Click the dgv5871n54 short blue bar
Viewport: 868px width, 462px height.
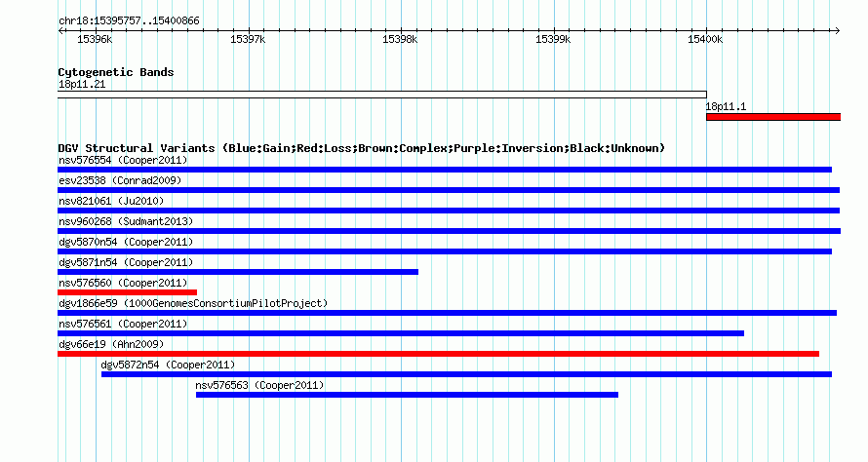(238, 272)
